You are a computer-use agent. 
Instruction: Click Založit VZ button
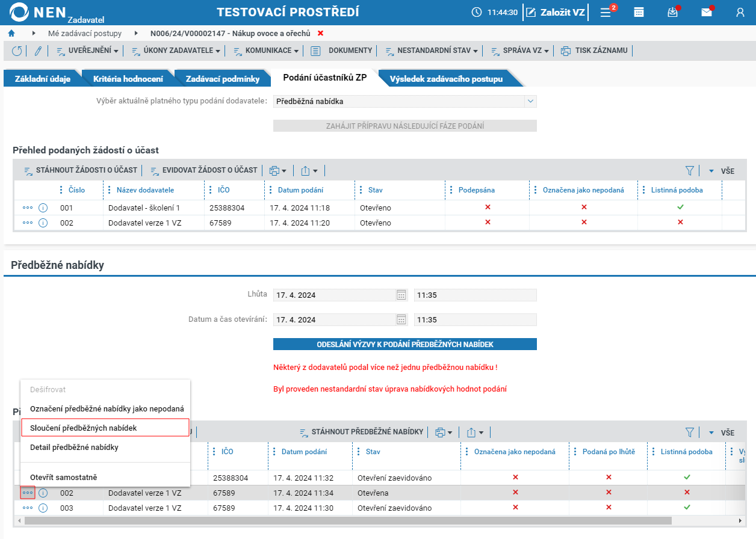[x=555, y=12]
